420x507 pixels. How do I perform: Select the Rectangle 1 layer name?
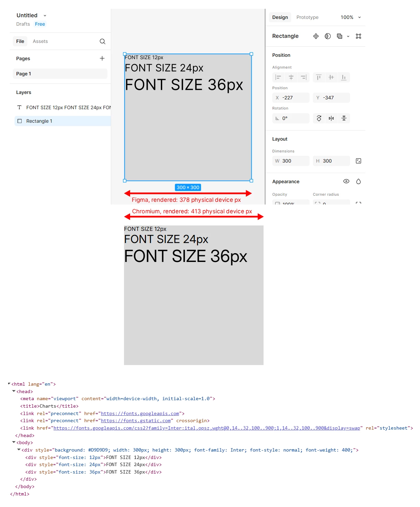click(39, 121)
